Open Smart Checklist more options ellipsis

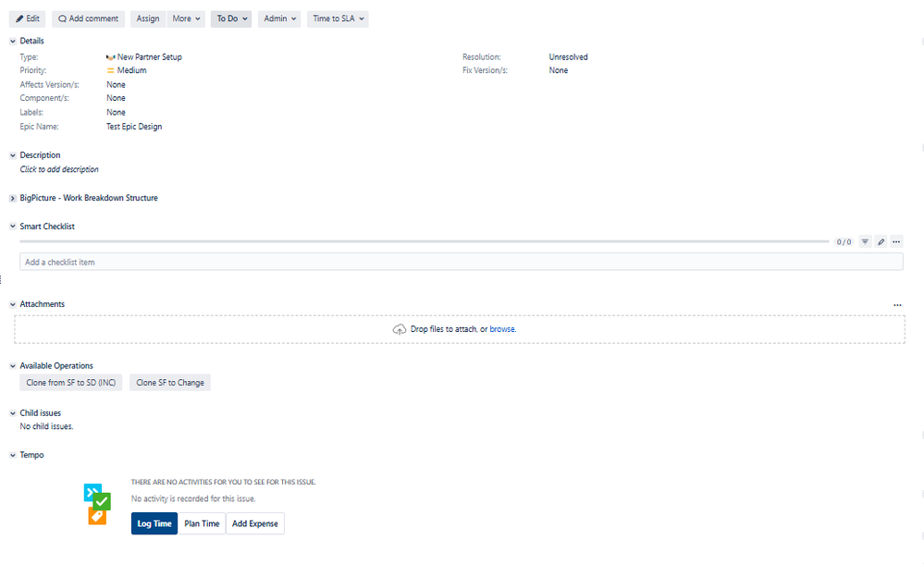click(x=896, y=241)
